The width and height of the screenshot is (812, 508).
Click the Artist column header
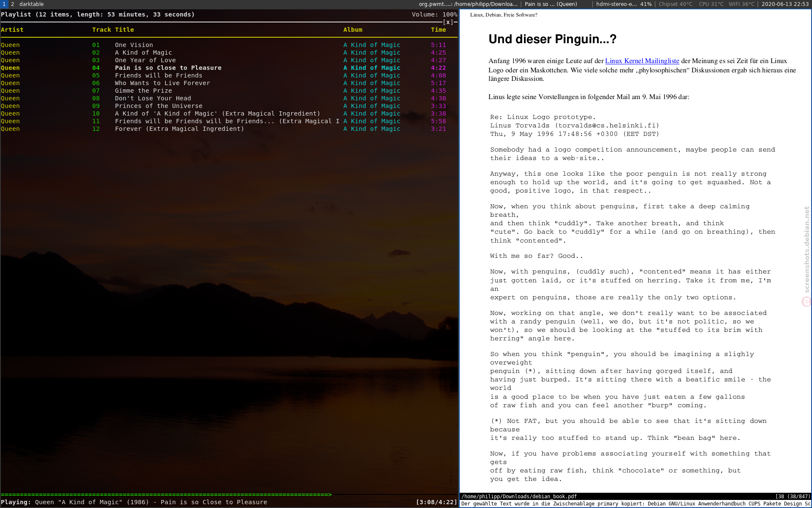click(x=12, y=30)
